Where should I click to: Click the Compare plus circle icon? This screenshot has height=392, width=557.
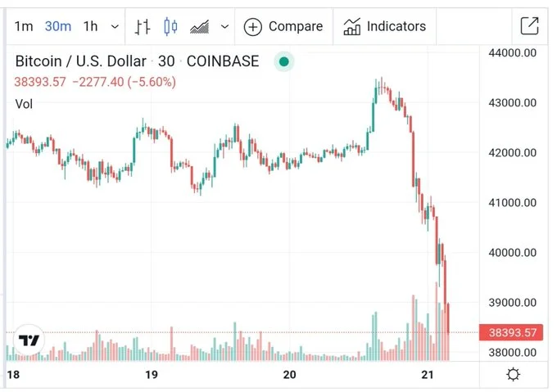click(253, 27)
